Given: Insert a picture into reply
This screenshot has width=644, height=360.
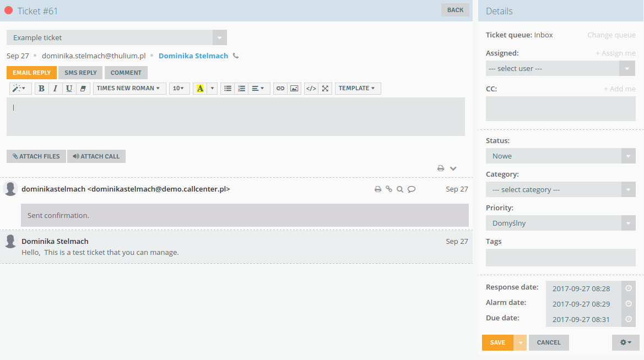Looking at the screenshot, I should click(x=294, y=88).
